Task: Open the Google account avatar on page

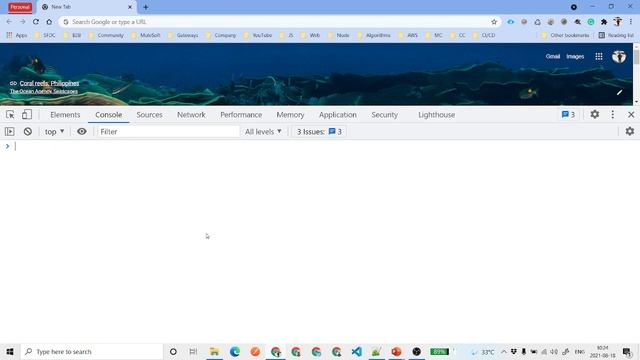Action: (x=619, y=56)
